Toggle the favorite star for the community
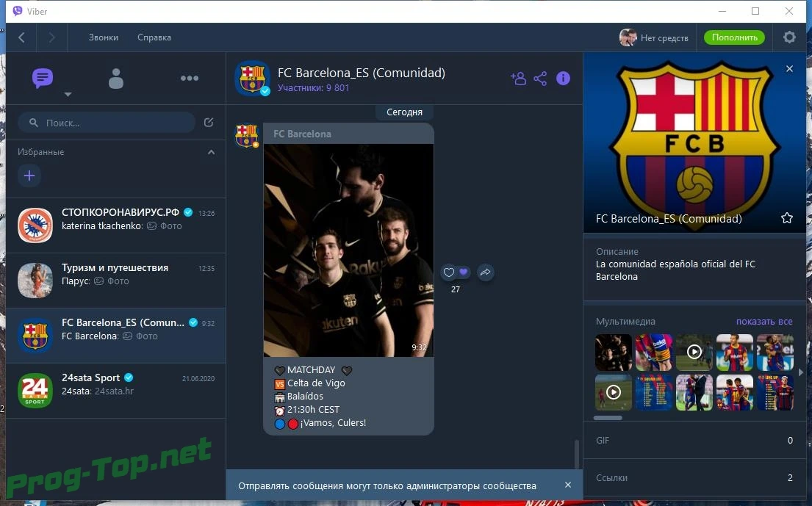 (x=786, y=218)
